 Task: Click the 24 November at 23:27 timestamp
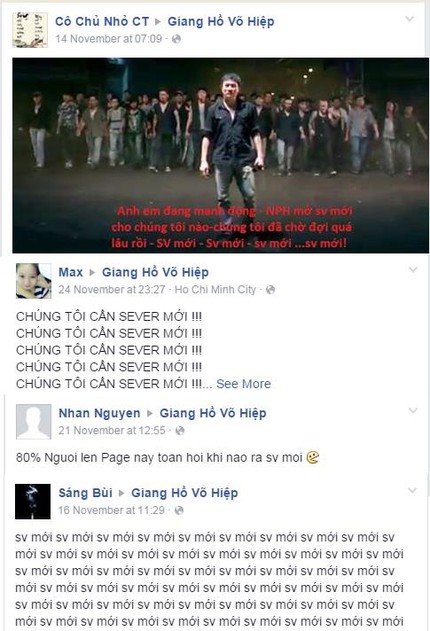point(112,290)
